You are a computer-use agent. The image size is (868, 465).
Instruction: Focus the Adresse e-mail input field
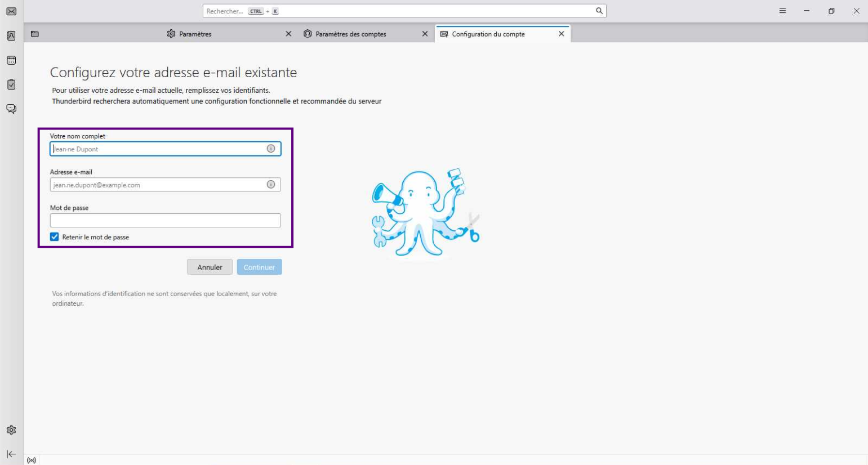coord(166,185)
